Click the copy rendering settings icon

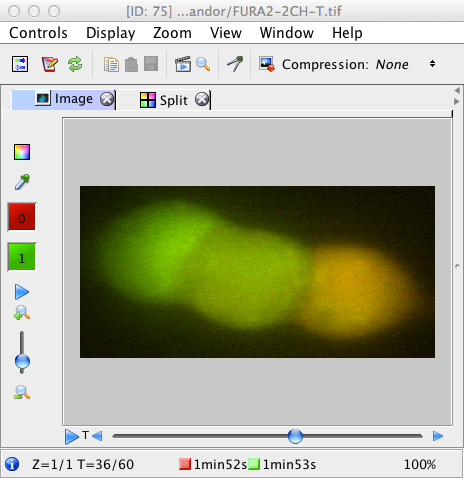(x=111, y=64)
